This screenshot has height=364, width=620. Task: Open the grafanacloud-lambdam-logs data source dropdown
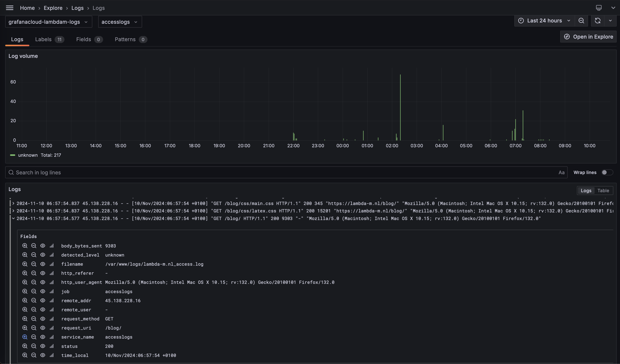pos(49,22)
